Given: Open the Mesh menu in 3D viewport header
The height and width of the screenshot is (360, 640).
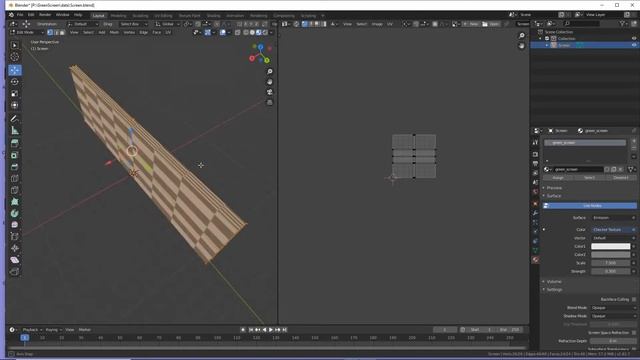Looking at the screenshot, I should pos(114,32).
